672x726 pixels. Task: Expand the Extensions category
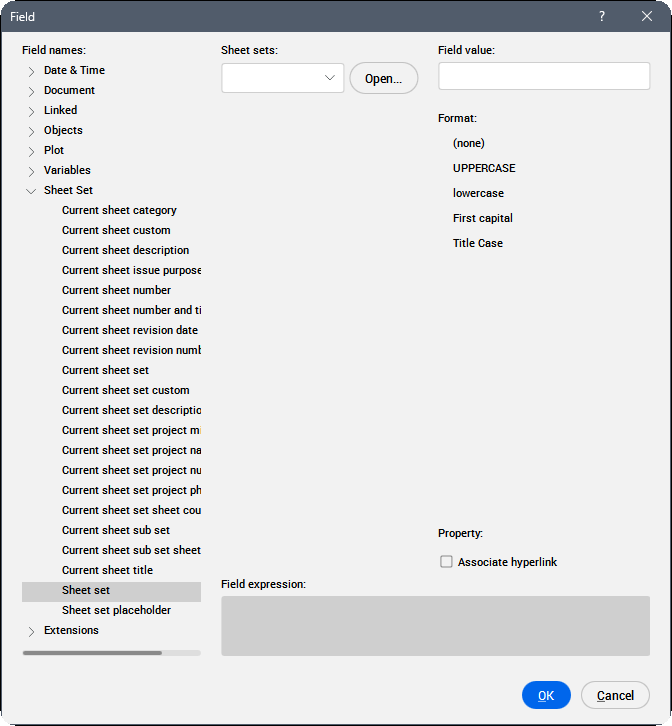pos(32,631)
